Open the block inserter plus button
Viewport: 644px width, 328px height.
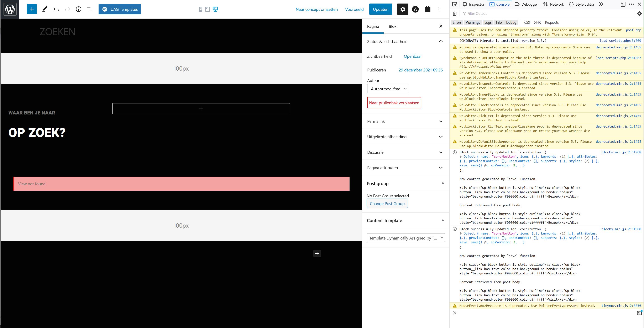[x=32, y=9]
